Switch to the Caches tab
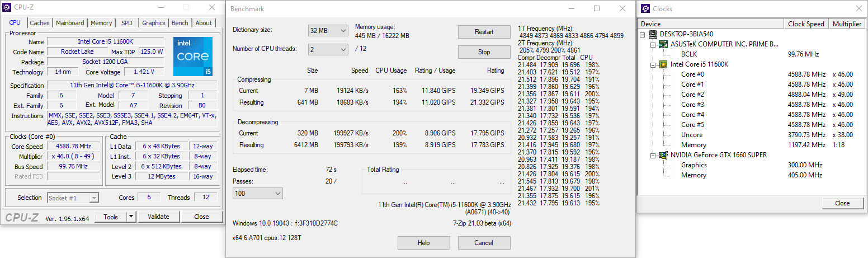 pyautogui.click(x=40, y=23)
